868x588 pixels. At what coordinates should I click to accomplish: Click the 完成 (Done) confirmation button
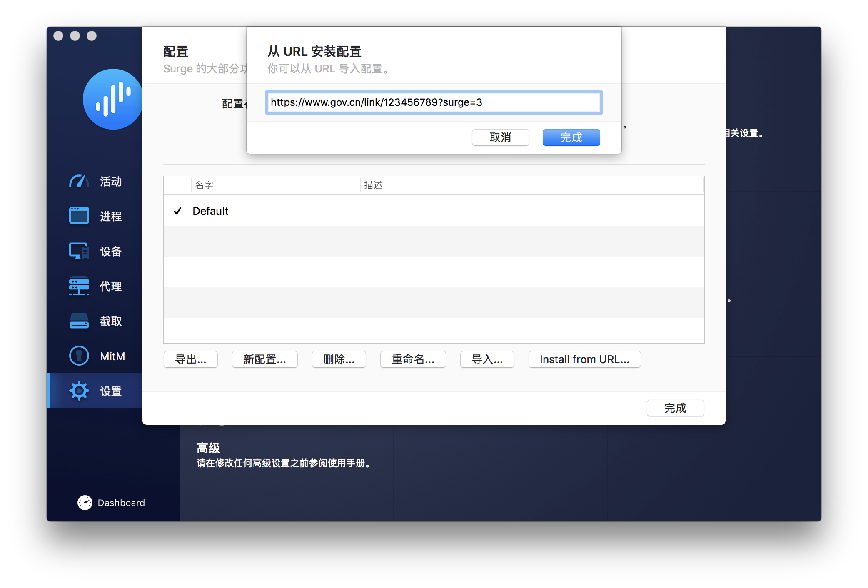[x=570, y=137]
